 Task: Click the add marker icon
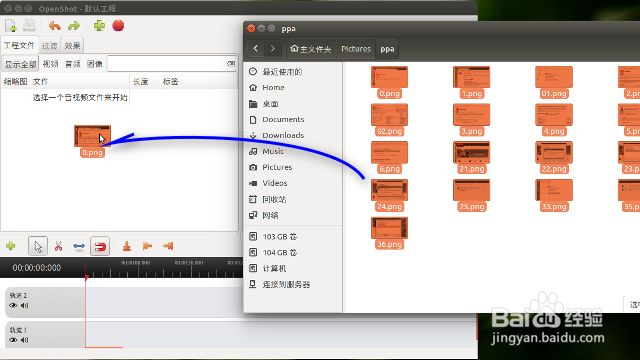click(x=127, y=246)
